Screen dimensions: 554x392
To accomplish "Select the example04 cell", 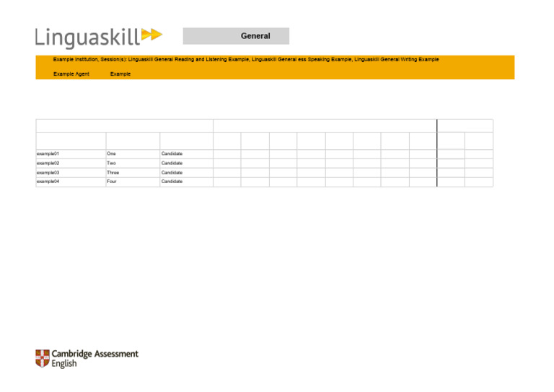I will [71, 182].
